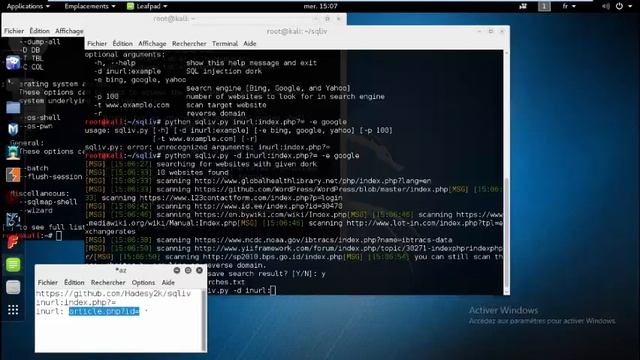Open the Armitage icon in the dock
Viewport: 640px width, 360px height.
pos(13,152)
